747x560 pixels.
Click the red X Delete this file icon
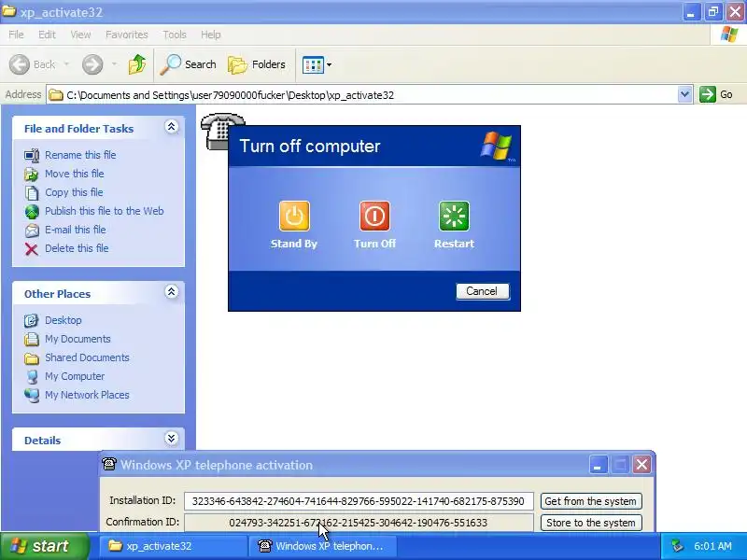(x=32, y=249)
